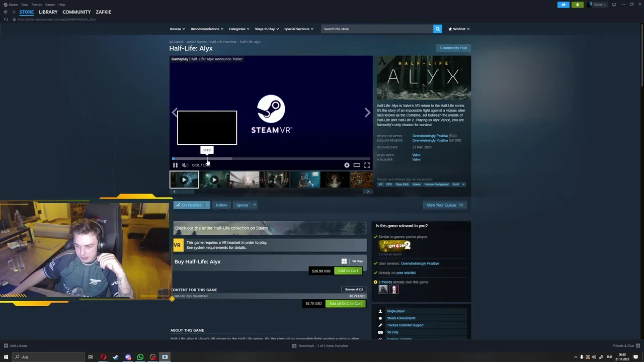Open the wishlist options dropdown arrow

tap(207, 205)
